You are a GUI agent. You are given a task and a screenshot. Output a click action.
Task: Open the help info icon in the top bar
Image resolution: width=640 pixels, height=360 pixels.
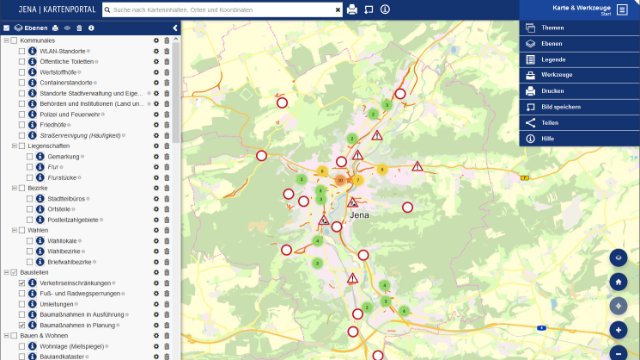(x=385, y=9)
